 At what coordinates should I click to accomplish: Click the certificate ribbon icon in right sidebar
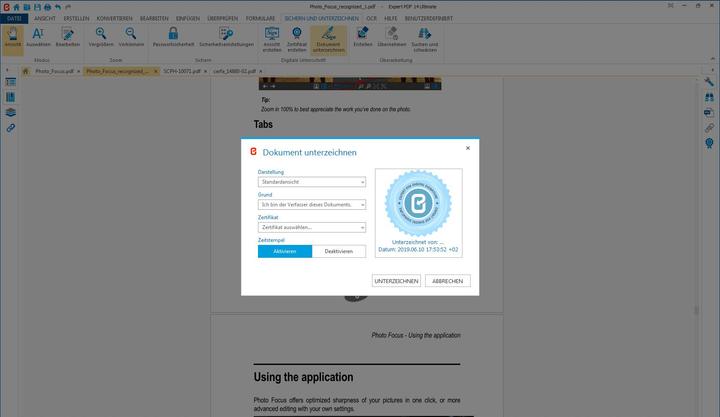[709, 143]
